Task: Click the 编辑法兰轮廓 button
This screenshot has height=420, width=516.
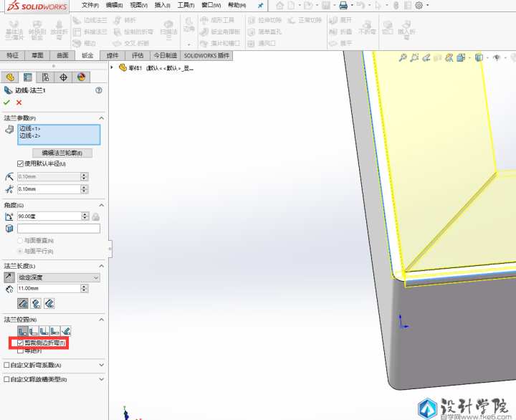Action: [x=62, y=153]
